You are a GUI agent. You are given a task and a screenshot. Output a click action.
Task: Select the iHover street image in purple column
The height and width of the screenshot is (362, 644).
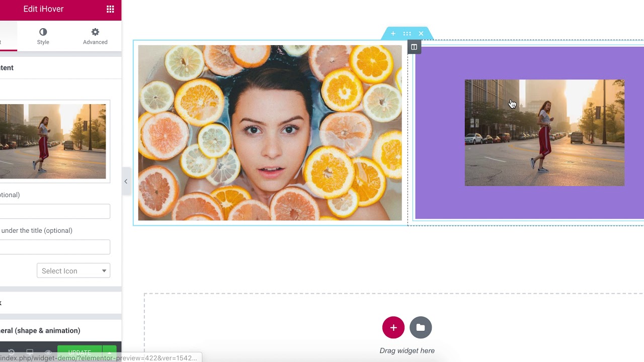pos(544,133)
